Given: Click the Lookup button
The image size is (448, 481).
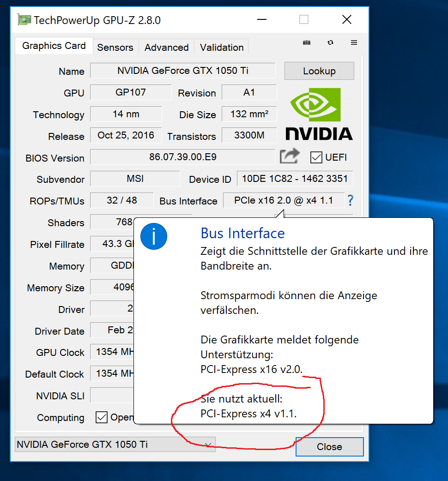Looking at the screenshot, I should [x=319, y=71].
